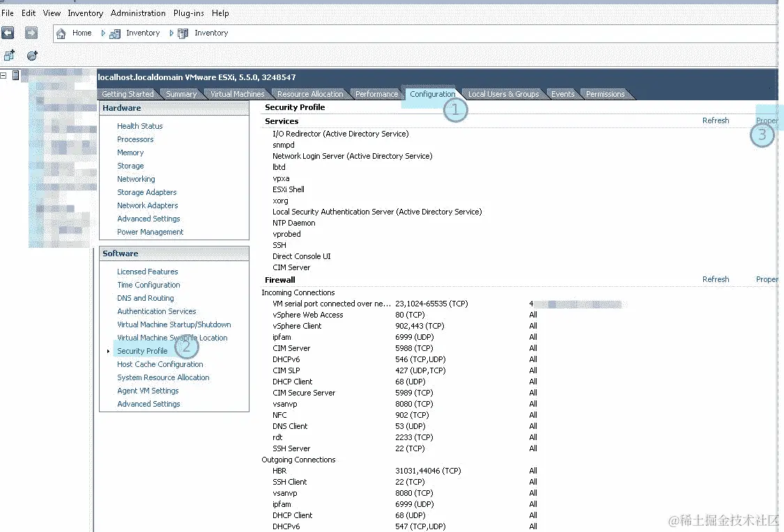Click the forward navigation arrow icon

pos(31,33)
